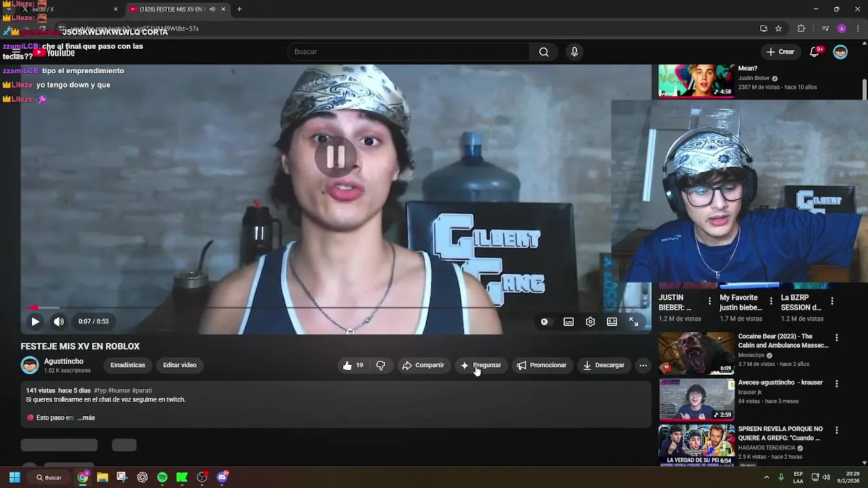Open Chrome extensions puzzle icon
The width and height of the screenshot is (868, 488).
click(802, 28)
